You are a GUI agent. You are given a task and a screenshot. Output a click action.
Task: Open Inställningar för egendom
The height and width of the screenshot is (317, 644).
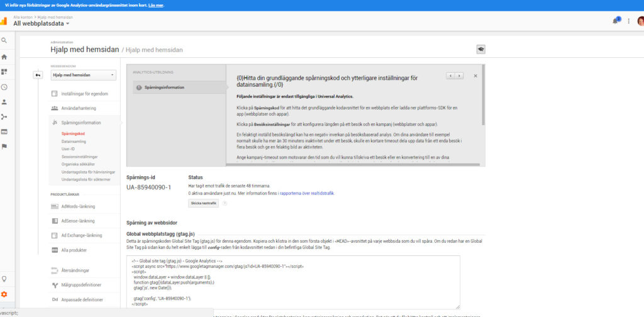point(84,94)
